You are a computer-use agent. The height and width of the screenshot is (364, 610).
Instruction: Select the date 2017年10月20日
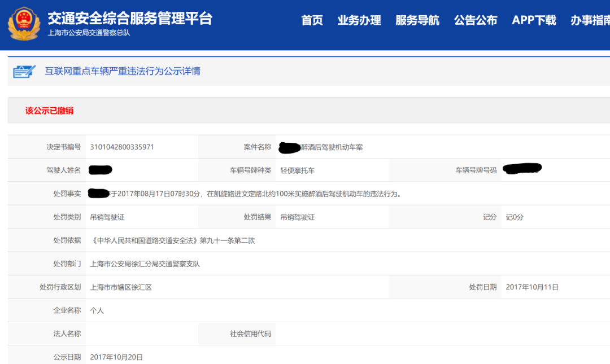[116, 357]
